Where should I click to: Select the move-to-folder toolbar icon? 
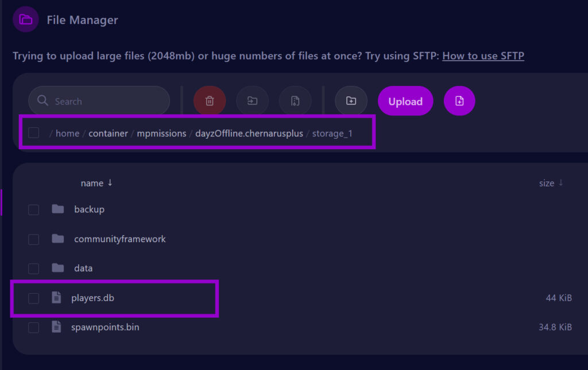(252, 100)
